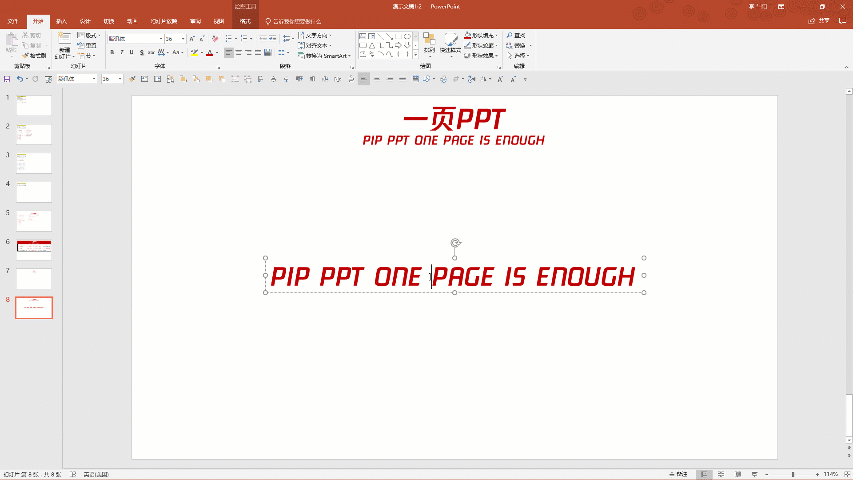Image resolution: width=853 pixels, height=480 pixels.
Task: Undo the last action
Action: click(20, 79)
